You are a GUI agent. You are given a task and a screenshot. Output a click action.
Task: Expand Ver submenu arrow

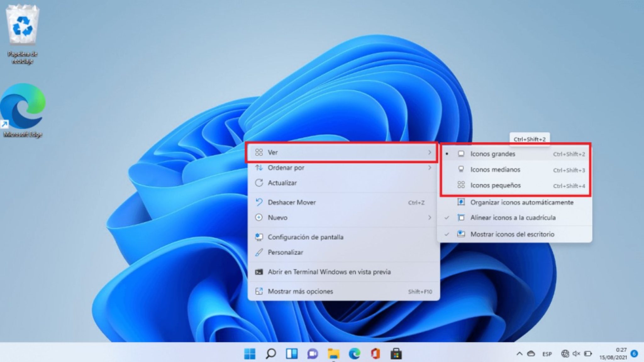point(430,153)
